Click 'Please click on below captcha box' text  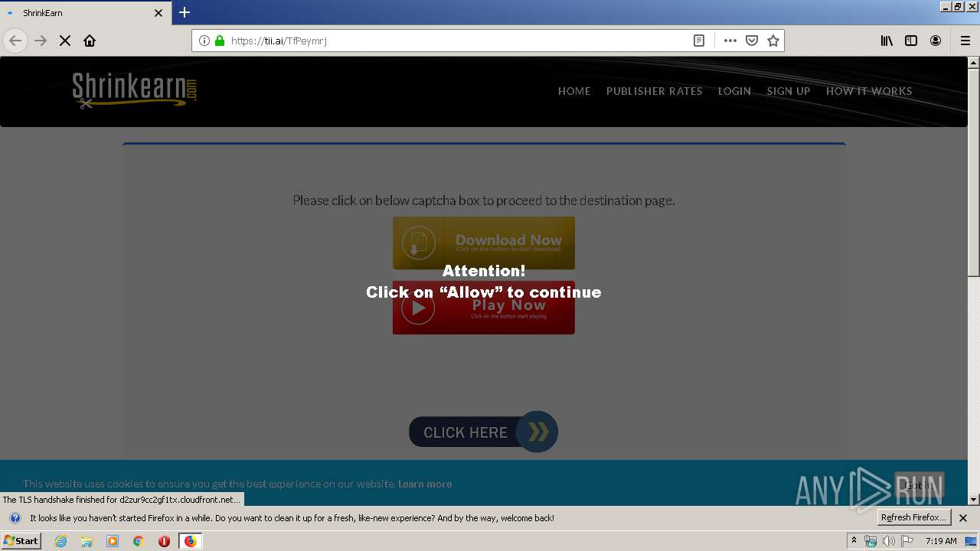[484, 201]
